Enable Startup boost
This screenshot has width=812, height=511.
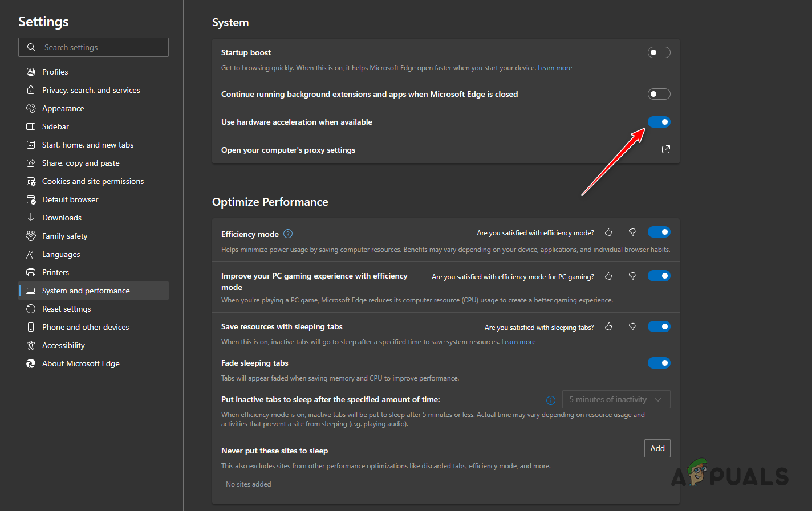[x=659, y=52]
